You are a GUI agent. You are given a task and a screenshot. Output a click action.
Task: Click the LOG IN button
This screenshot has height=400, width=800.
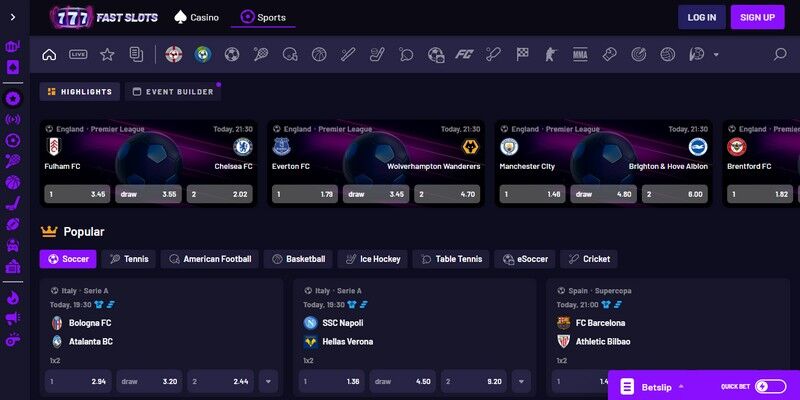tap(702, 17)
